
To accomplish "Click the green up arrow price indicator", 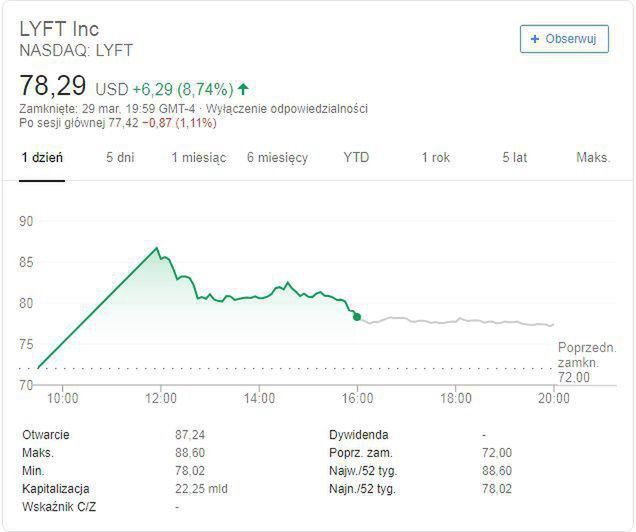I will click(243, 88).
